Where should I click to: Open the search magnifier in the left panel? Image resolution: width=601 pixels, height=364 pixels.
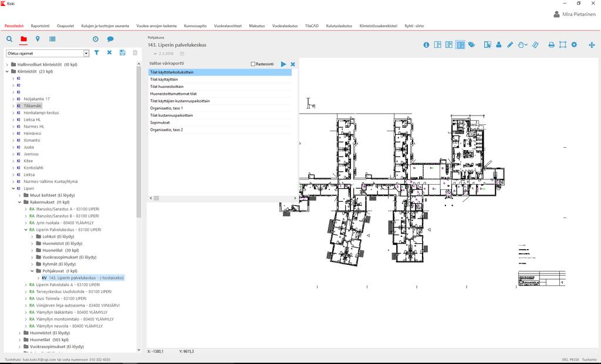point(9,39)
